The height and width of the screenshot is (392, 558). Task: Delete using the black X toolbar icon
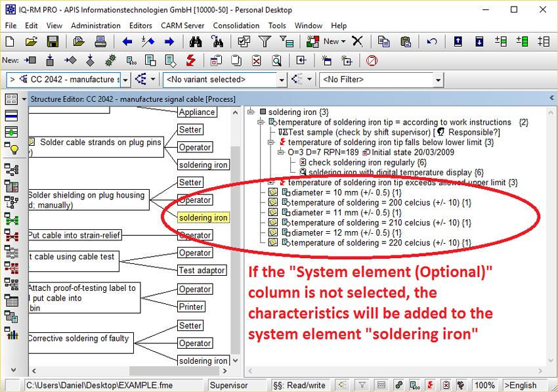(x=357, y=41)
